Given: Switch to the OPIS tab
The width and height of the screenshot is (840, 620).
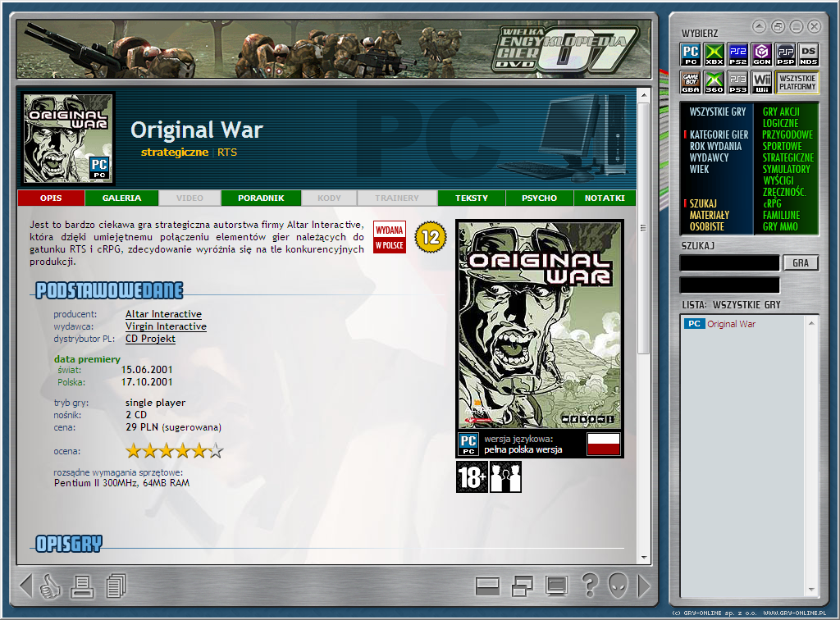Looking at the screenshot, I should pos(51,198).
